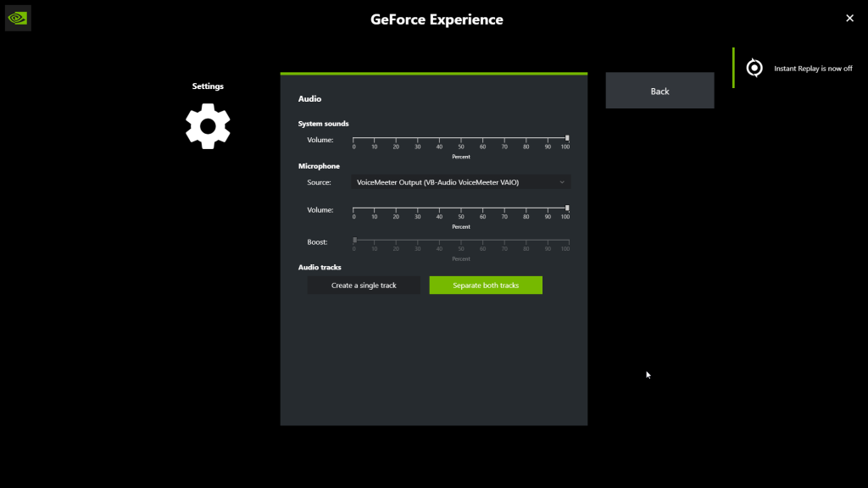Click the Boost slider handle

point(355,240)
